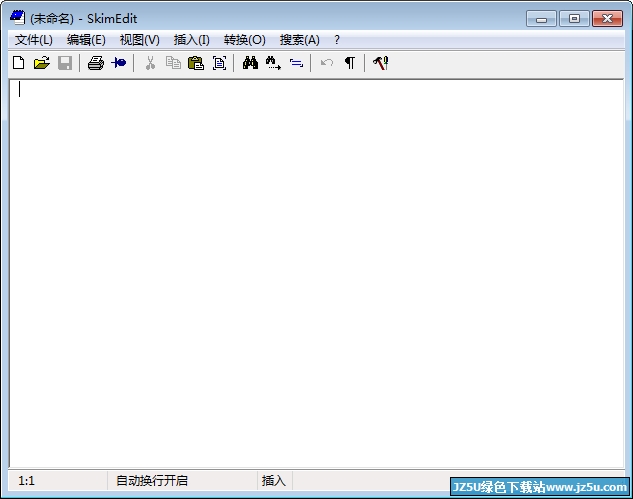
Task: Open the 插入(I) menu
Action: pyautogui.click(x=192, y=40)
